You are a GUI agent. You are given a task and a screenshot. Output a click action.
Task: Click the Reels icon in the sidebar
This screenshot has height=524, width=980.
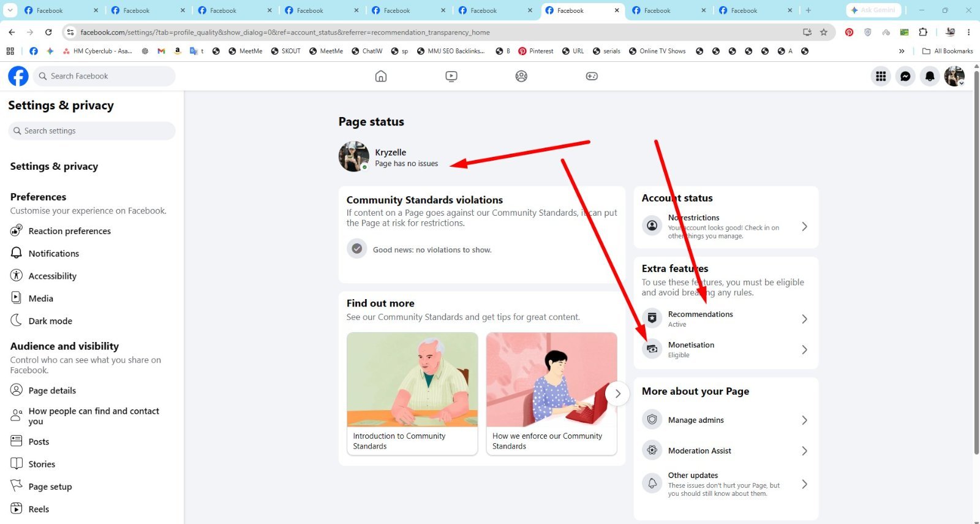17,509
